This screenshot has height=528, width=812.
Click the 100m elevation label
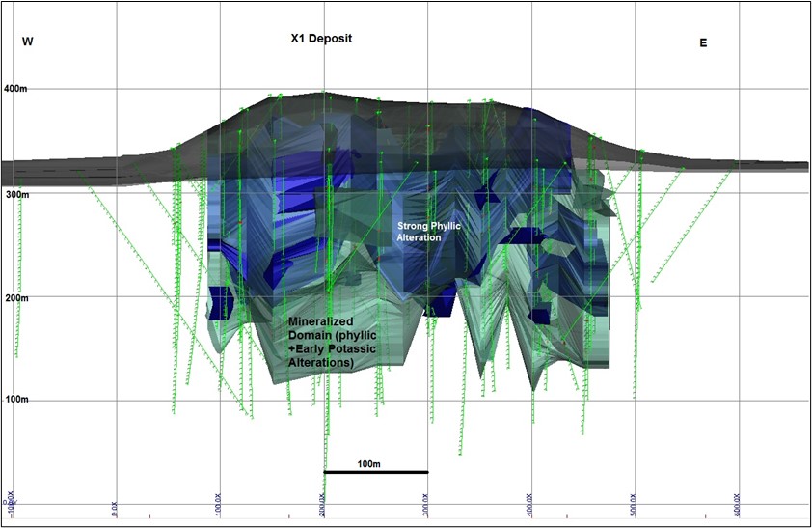pos(17,400)
